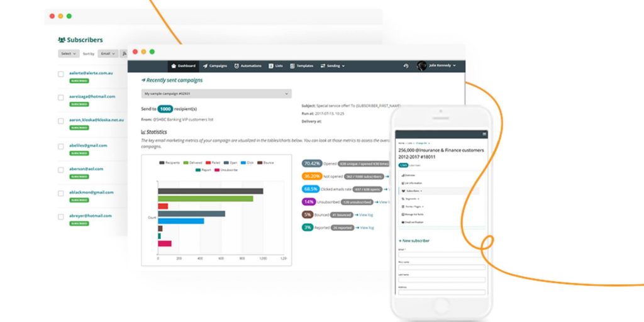Click Julie Kennedy's profile avatar
Screen dimensions: 644x322
[422, 66]
